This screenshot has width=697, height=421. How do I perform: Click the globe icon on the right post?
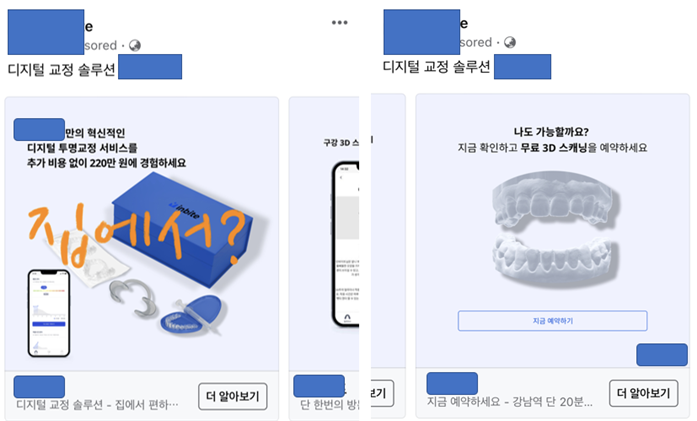tap(510, 42)
